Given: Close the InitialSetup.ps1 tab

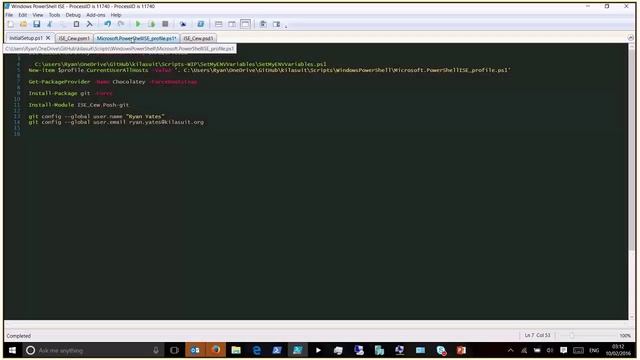Looking at the screenshot, I should [x=48, y=38].
